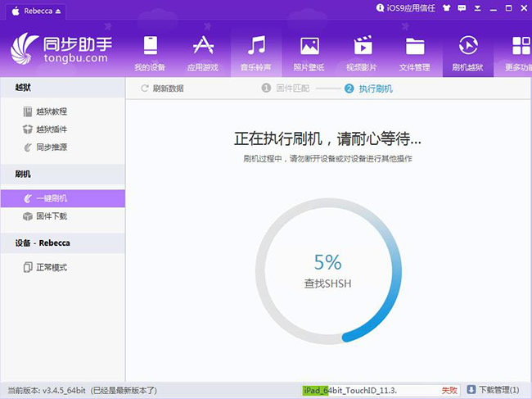Open the title bar dropdown menu arrow
Screen dimensions: 532x399
[477, 8]
